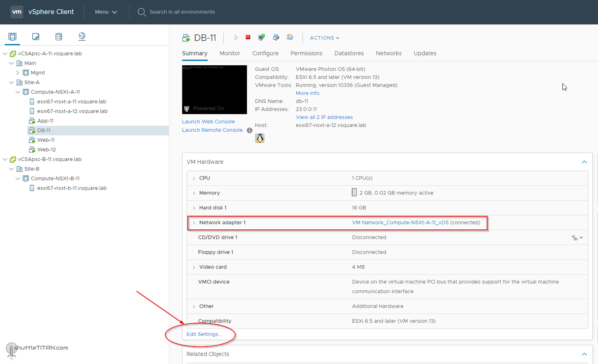Click the Launch Console toolbar icon
The height and width of the screenshot is (364, 598).
tap(261, 38)
